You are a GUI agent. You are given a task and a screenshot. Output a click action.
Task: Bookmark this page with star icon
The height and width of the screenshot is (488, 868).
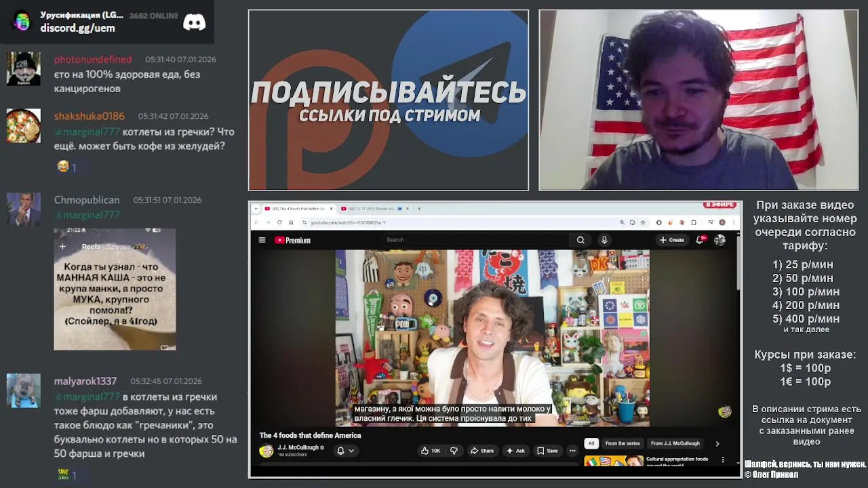[643, 222]
